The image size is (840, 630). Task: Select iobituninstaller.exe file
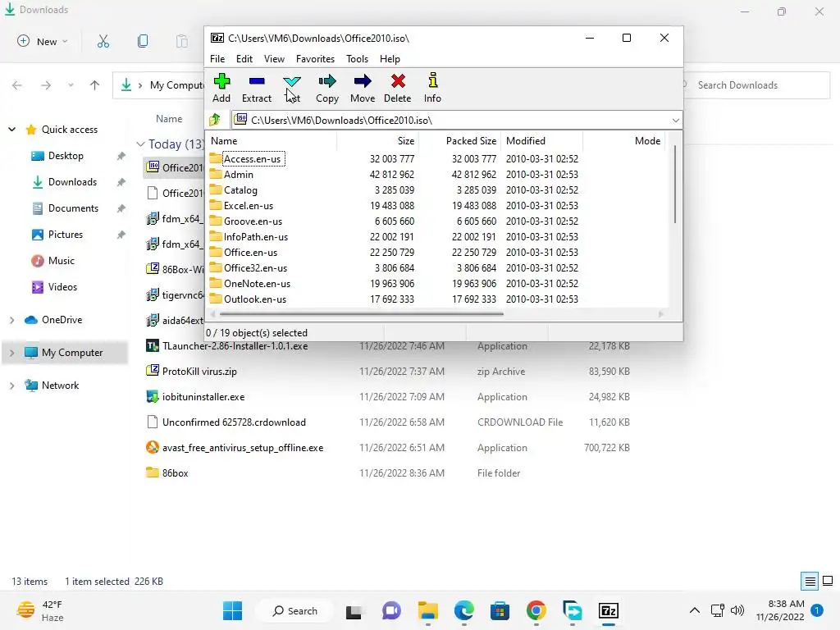(203, 397)
